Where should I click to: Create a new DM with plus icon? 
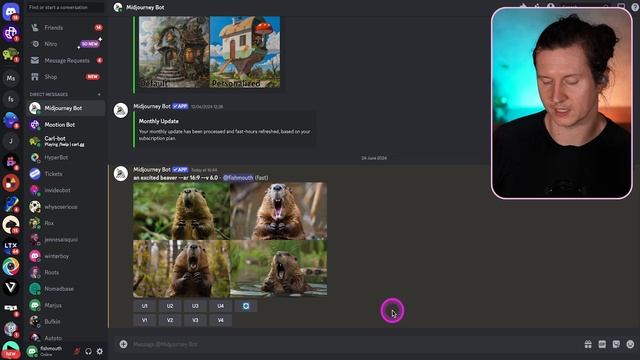[x=99, y=94]
